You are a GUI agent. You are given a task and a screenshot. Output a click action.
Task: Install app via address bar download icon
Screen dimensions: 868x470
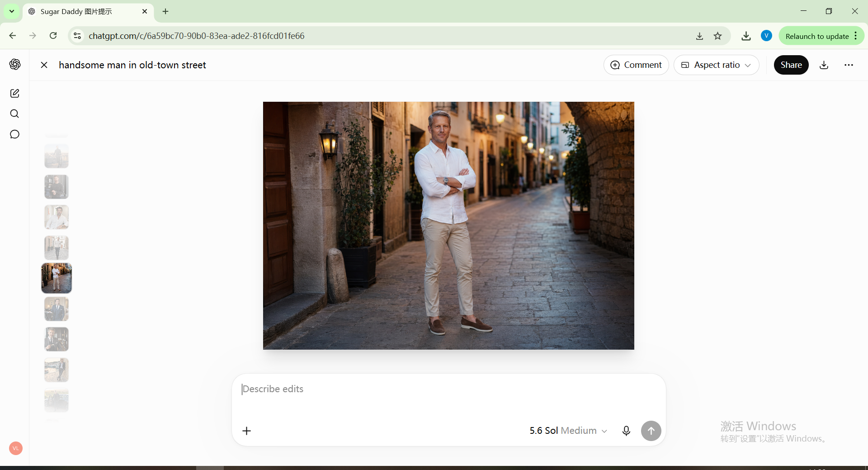click(699, 36)
